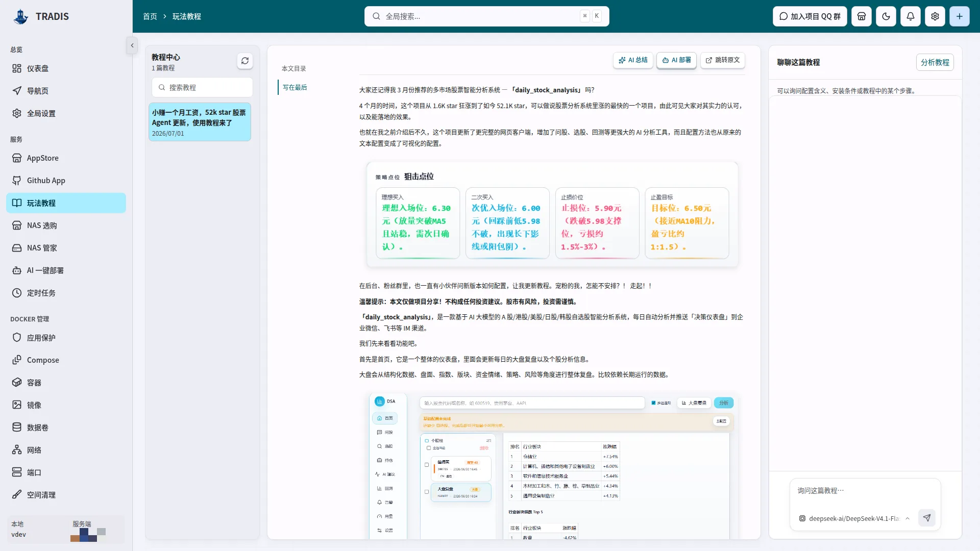
Task: Open 数据卷 volumes page
Action: point(66,428)
